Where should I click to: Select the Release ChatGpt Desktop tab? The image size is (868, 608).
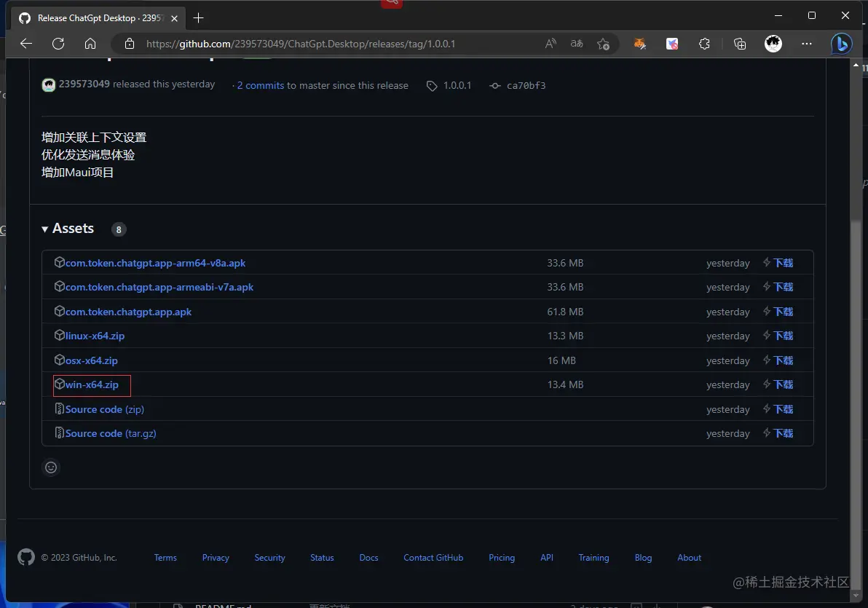98,18
